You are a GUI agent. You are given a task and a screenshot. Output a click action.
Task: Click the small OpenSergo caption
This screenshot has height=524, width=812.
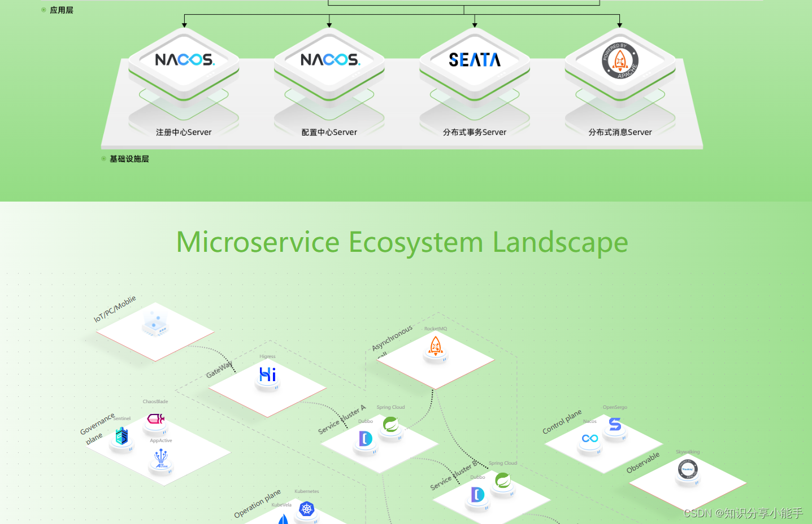pyautogui.click(x=615, y=407)
